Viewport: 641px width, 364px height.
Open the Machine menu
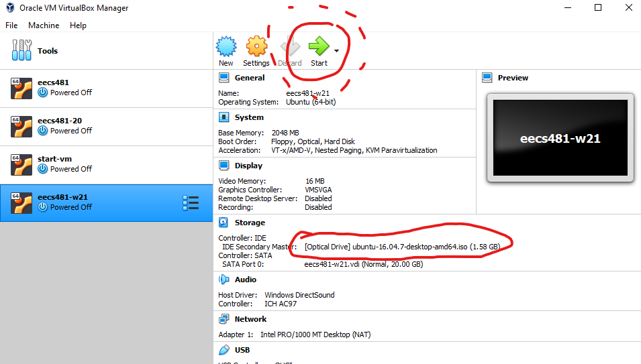point(44,25)
